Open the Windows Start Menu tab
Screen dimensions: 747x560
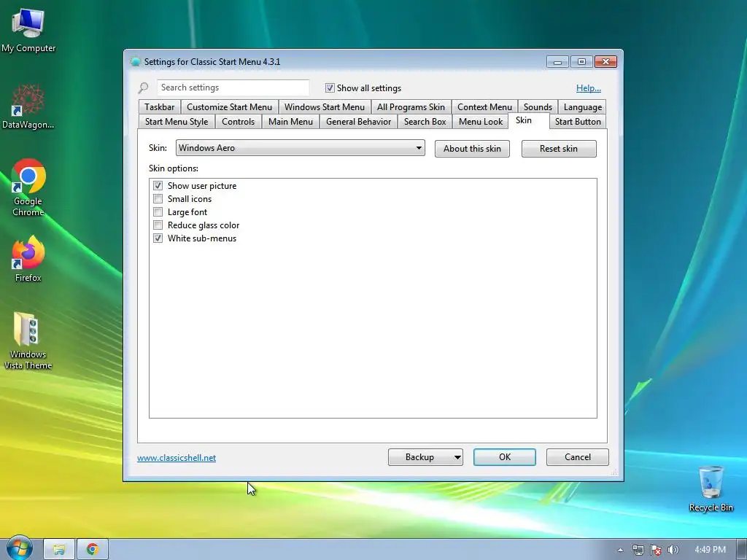click(325, 106)
